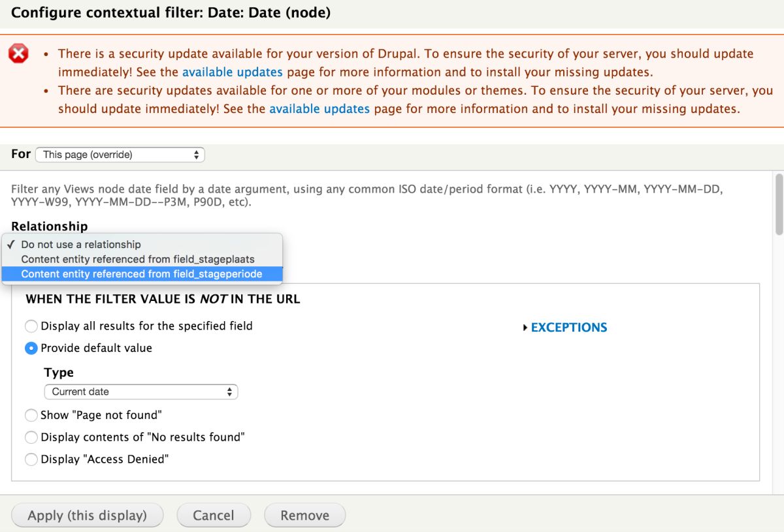Click the Remove button
This screenshot has width=784, height=532.
tap(304, 515)
